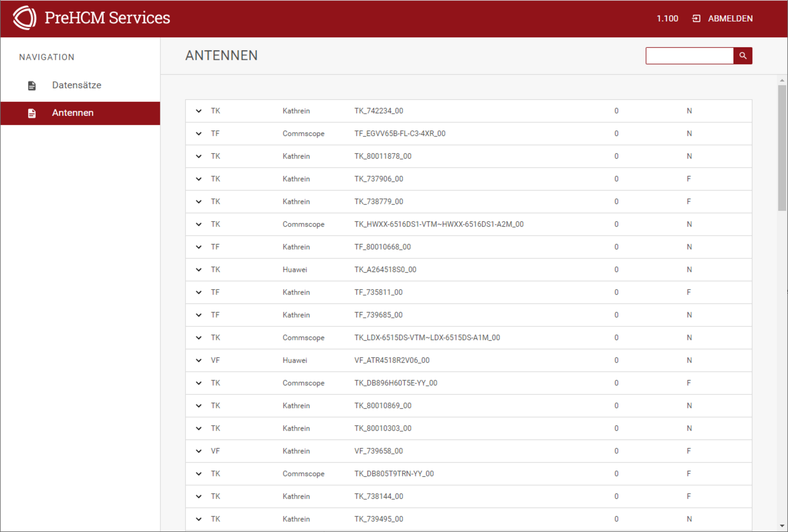Image resolution: width=788 pixels, height=532 pixels.
Task: Click the name TK_80010869_00
Action: [383, 406]
